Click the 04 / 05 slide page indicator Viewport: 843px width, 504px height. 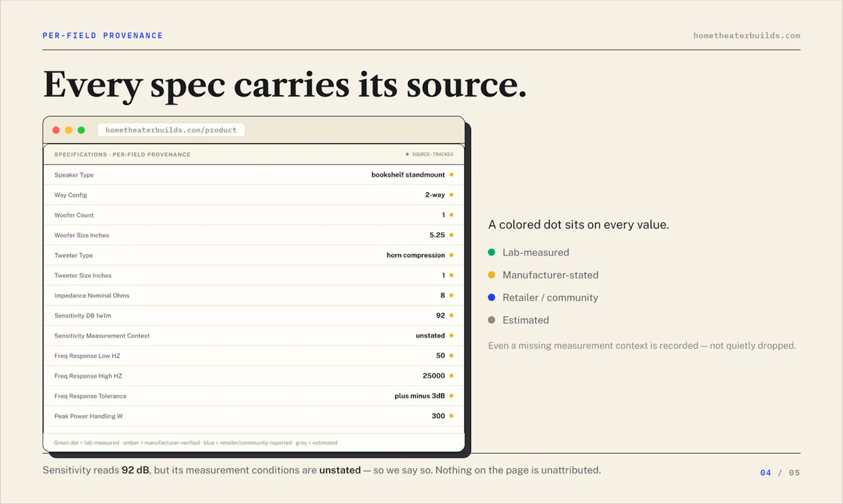[780, 473]
